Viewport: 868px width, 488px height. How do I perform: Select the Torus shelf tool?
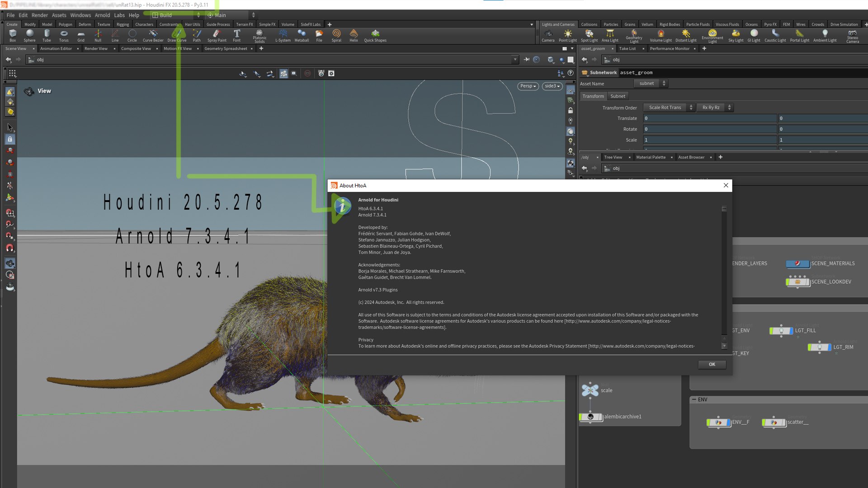pyautogui.click(x=64, y=36)
